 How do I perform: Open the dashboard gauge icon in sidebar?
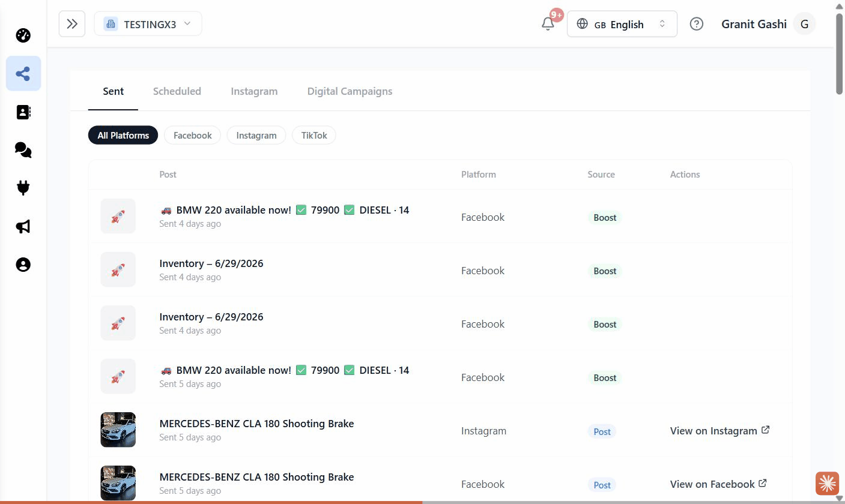23,35
